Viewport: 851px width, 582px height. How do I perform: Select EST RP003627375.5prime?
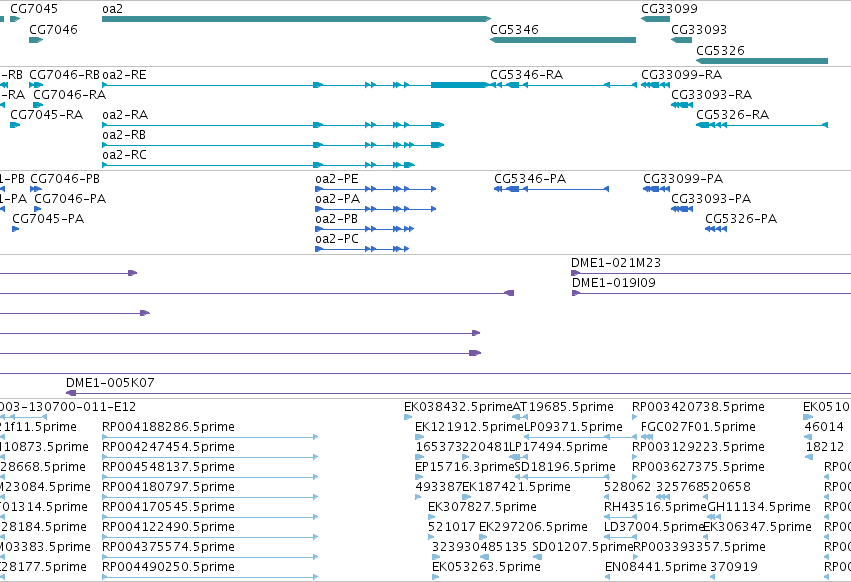(x=698, y=467)
